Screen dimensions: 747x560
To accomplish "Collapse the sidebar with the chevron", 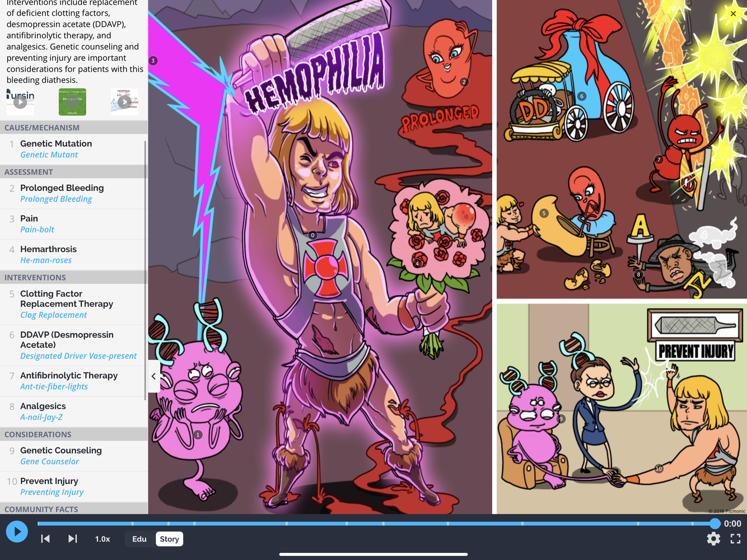I will pyautogui.click(x=153, y=376).
